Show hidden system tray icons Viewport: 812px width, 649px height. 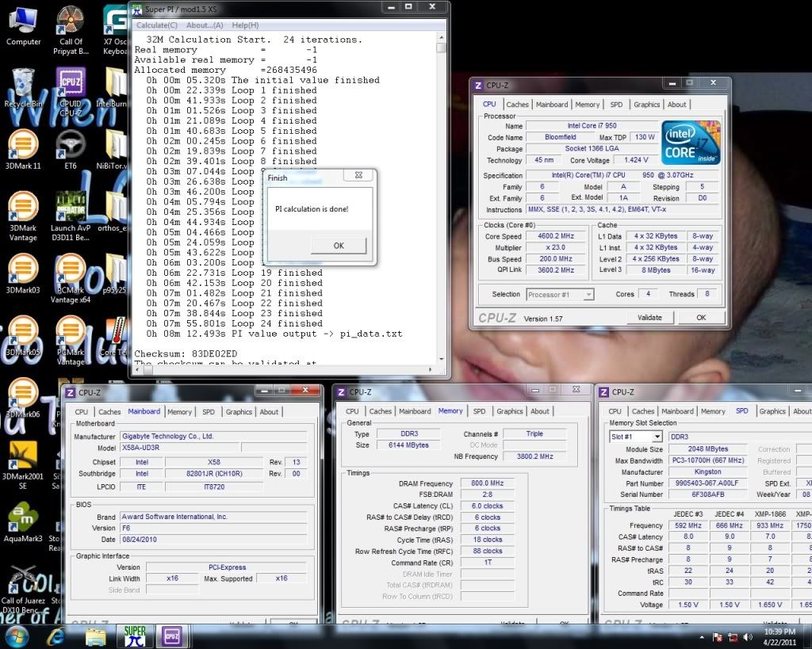702,637
